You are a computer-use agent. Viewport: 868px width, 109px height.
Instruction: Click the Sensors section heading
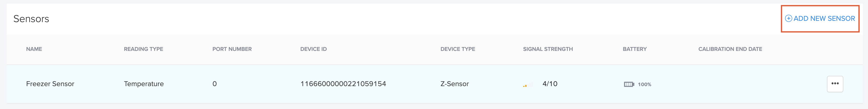click(31, 19)
